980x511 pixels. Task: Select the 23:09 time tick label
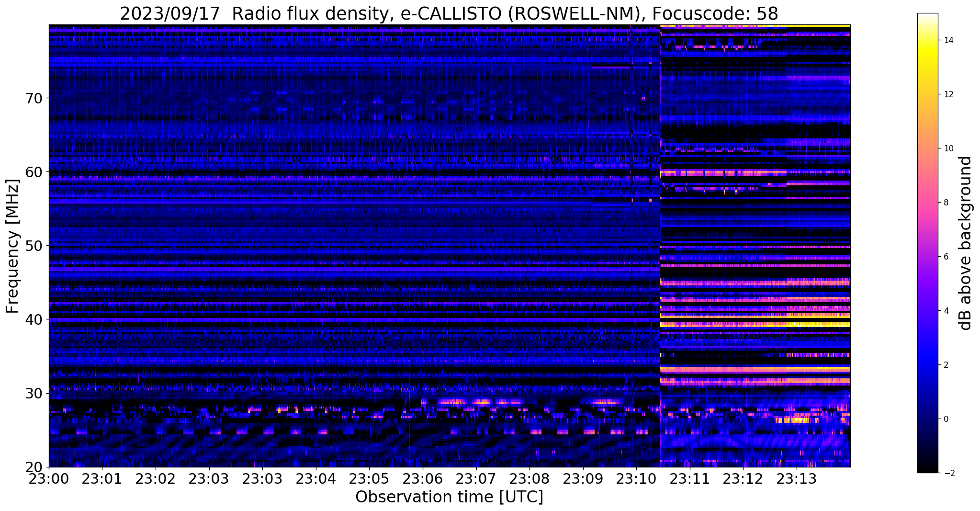[583, 478]
